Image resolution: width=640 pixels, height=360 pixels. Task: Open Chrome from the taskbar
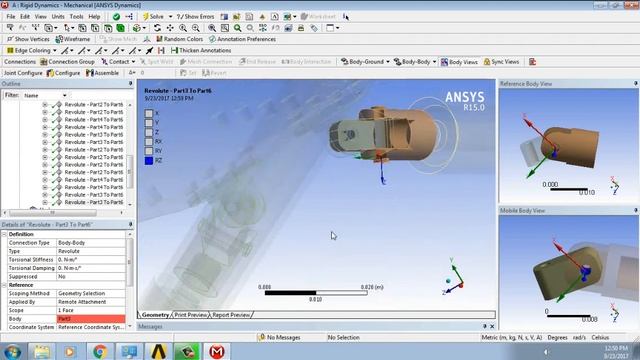coord(100,351)
